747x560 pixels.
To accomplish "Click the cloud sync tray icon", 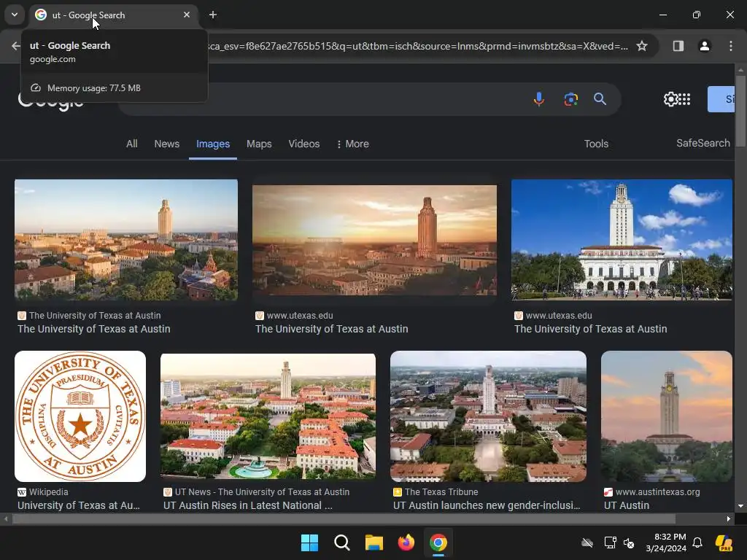I will tap(587, 542).
